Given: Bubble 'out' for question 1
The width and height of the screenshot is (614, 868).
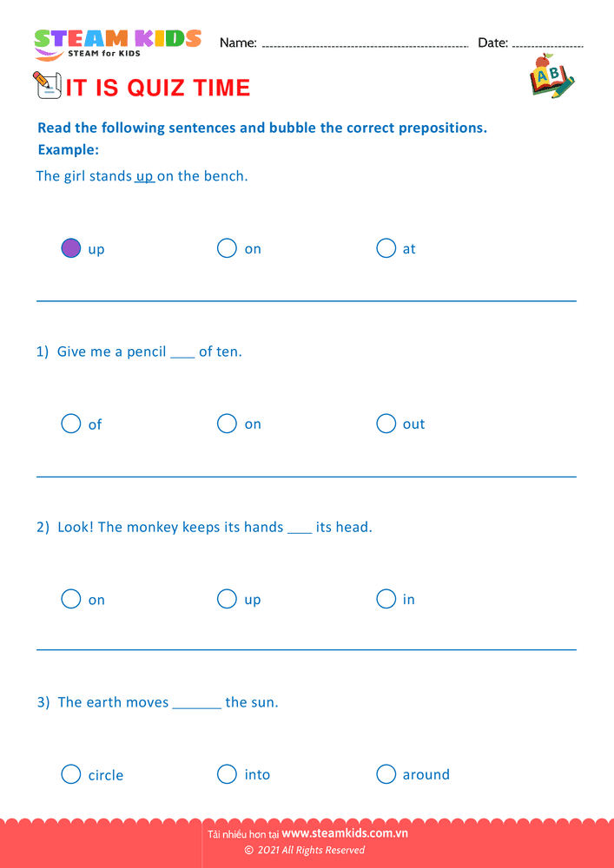Looking at the screenshot, I should click(386, 424).
